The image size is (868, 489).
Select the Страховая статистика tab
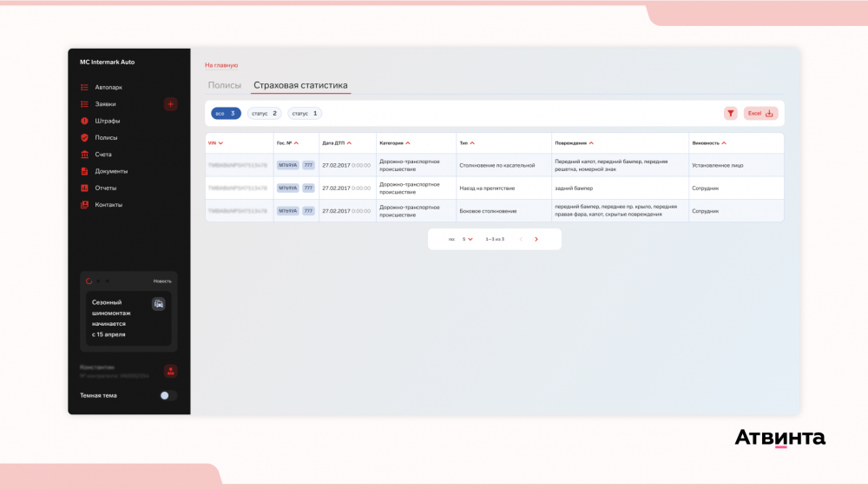[300, 85]
